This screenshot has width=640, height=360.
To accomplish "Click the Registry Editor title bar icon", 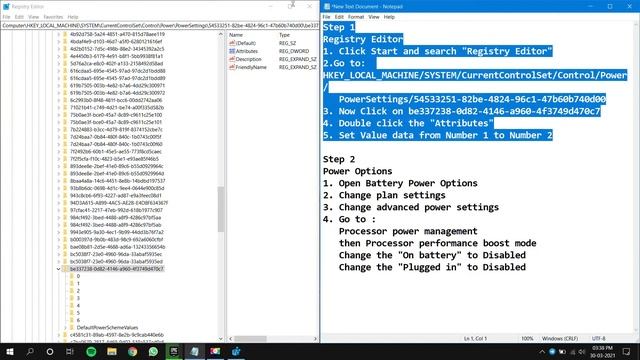I will click(x=6, y=7).
